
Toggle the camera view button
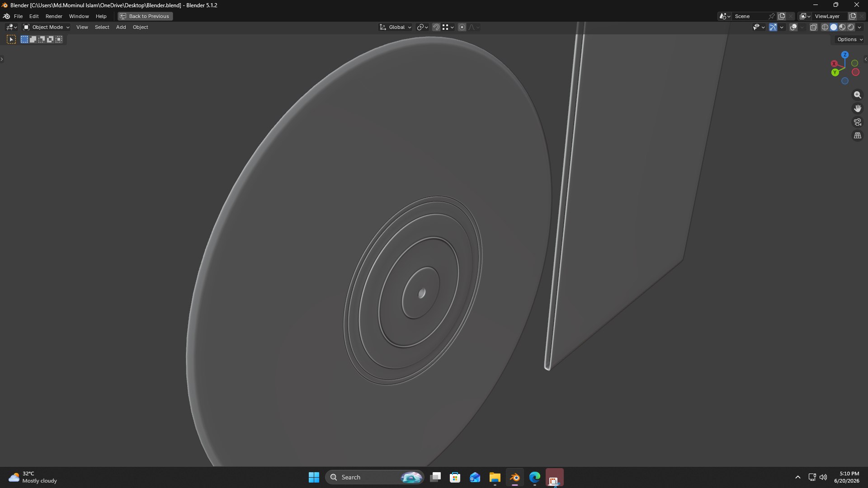(857, 122)
